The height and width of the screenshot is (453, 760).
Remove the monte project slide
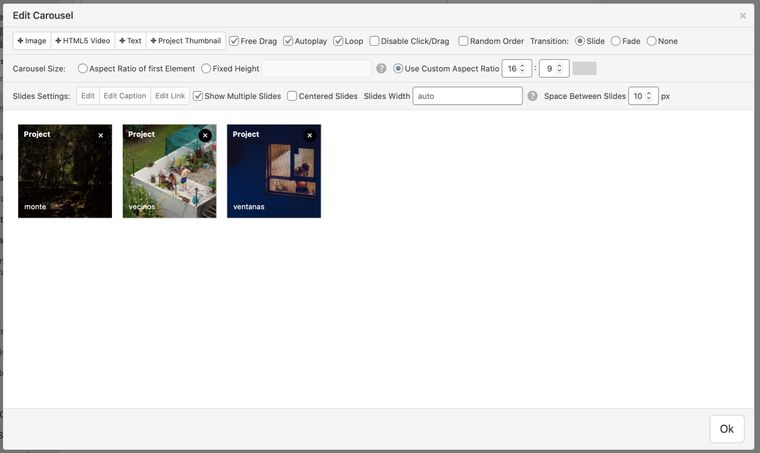pos(101,135)
